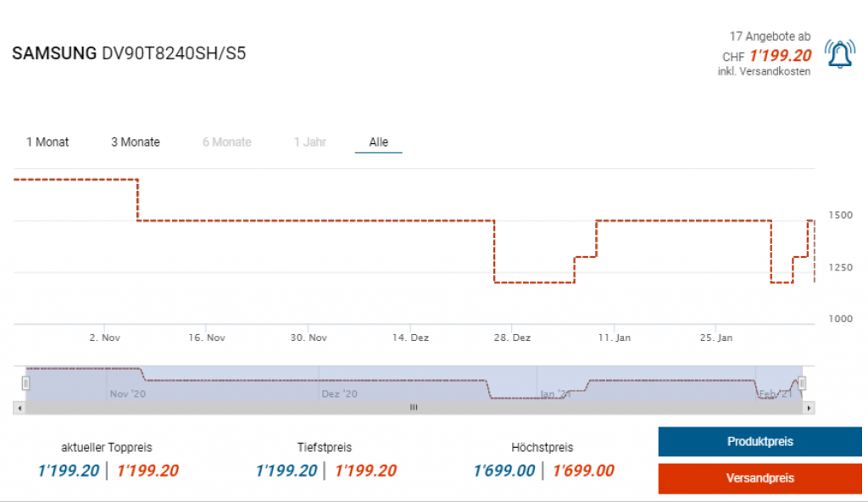Click the price alert bell icon
Screen dimensions: 868x502
[839, 55]
